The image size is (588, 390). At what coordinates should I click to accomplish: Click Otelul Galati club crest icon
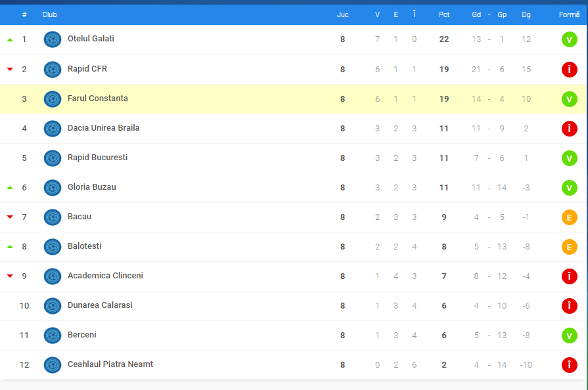53,39
